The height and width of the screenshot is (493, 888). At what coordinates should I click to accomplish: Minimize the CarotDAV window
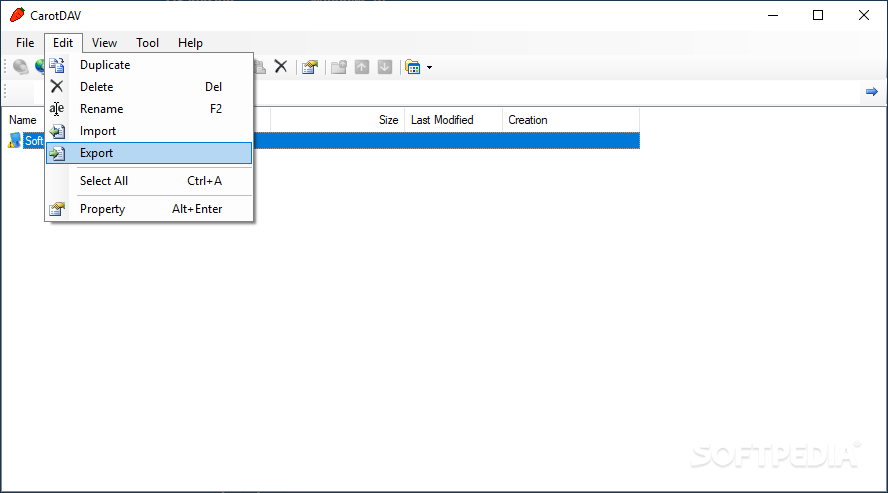[x=773, y=15]
